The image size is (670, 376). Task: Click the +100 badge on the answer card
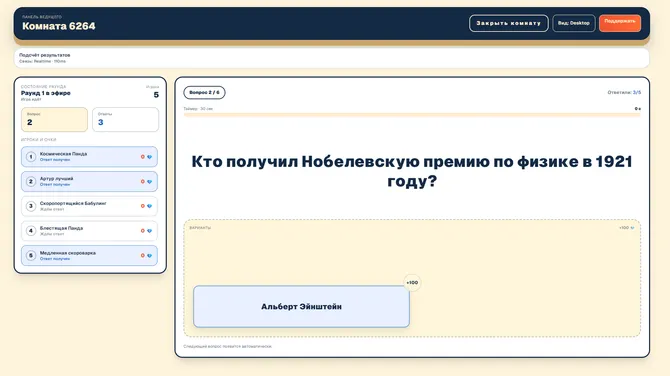point(412,282)
